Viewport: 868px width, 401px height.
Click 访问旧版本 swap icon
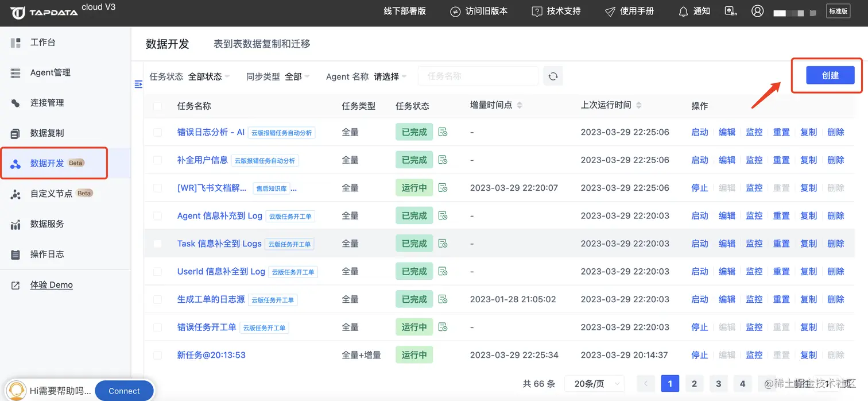coord(455,11)
